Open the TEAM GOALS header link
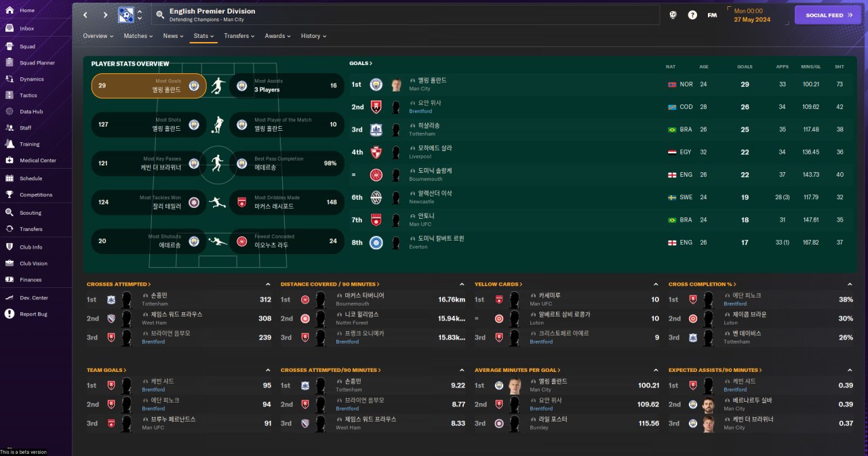 coord(106,371)
